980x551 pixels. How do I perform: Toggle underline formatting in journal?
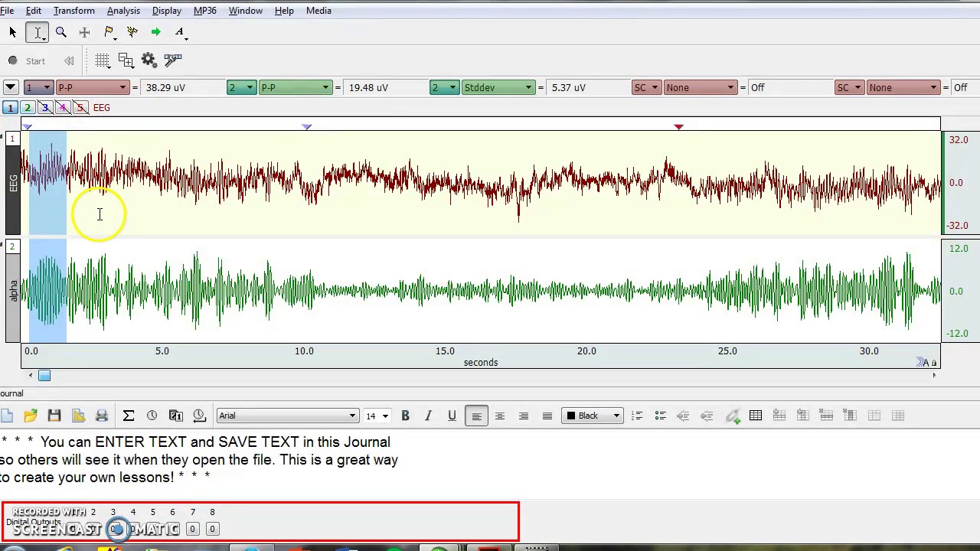coord(452,416)
